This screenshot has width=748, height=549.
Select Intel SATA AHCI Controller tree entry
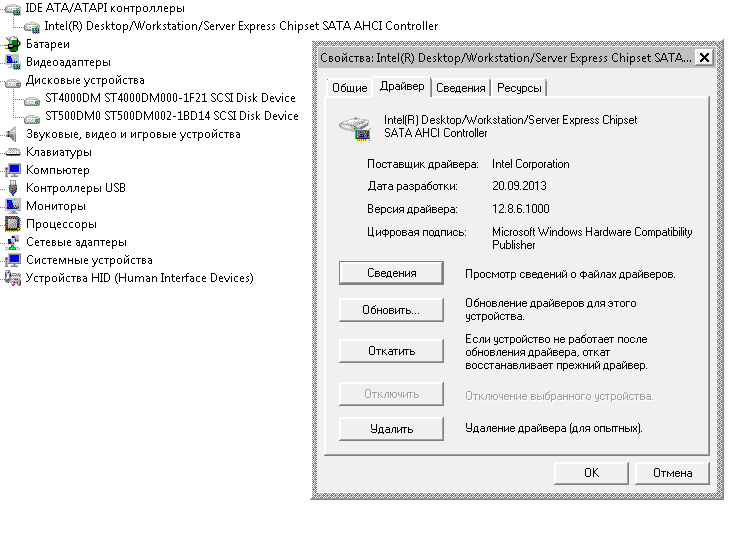241,26
